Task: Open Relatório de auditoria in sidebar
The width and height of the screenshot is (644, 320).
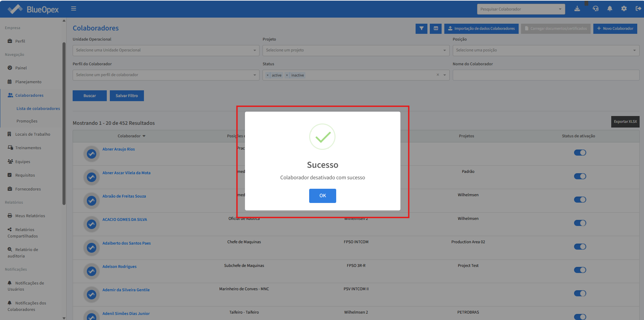Action: 23,253
